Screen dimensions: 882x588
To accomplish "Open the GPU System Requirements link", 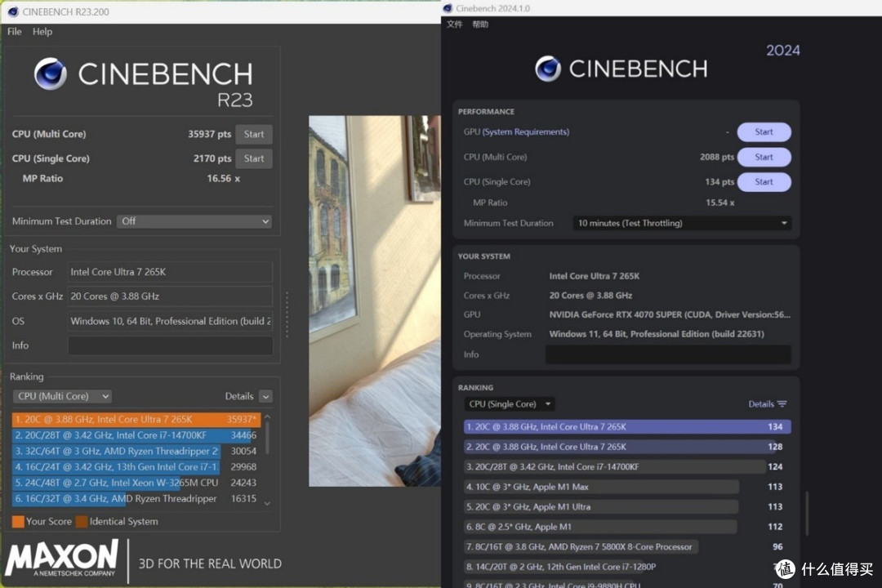I will pyautogui.click(x=526, y=132).
